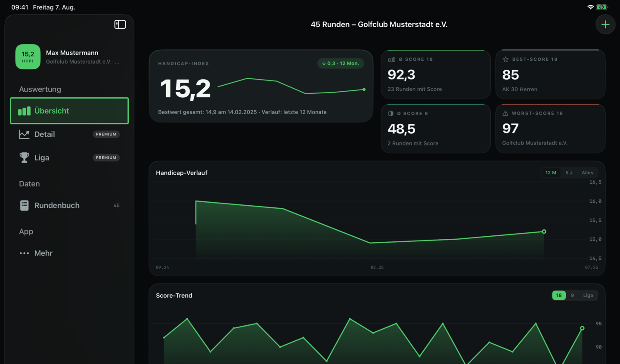Open the Worst-Score 18 card showing 97
Screen dimensions: 620x364
[x=550, y=128]
